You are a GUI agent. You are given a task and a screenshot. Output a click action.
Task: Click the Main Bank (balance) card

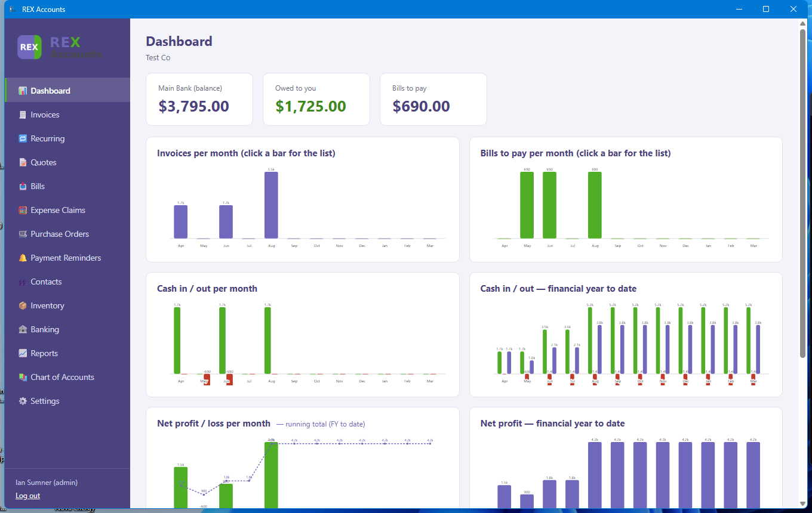pos(199,100)
